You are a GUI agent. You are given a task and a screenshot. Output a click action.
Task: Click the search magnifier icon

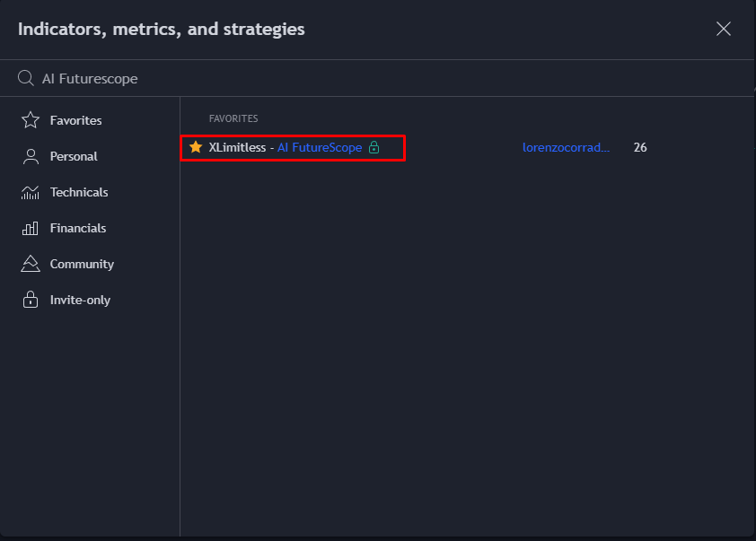tap(25, 78)
